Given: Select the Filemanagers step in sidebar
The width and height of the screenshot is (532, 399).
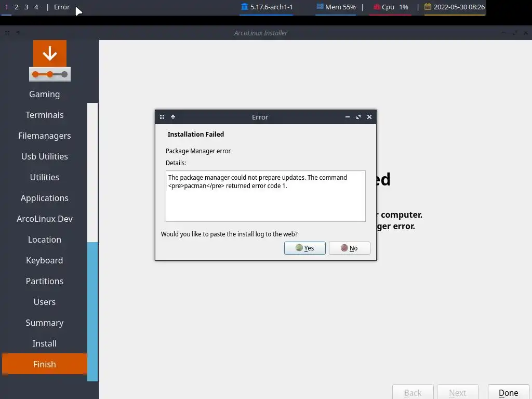Looking at the screenshot, I should 45,136.
